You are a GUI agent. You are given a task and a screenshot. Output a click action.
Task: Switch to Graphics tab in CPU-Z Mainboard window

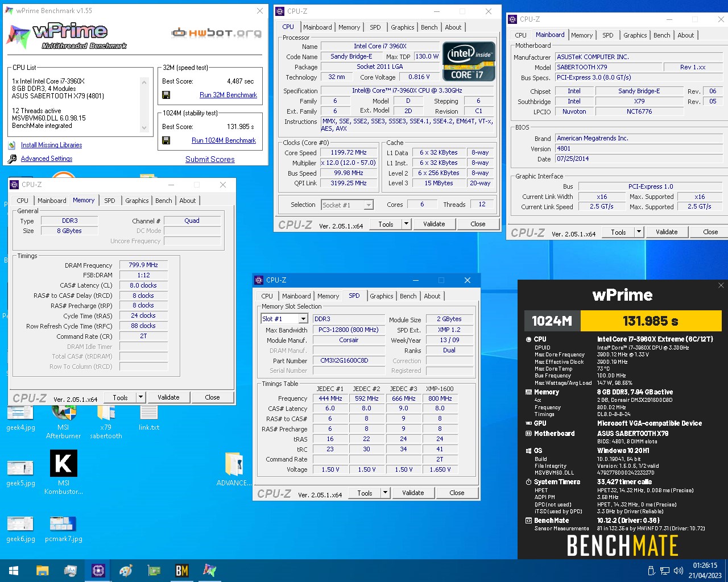(635, 35)
